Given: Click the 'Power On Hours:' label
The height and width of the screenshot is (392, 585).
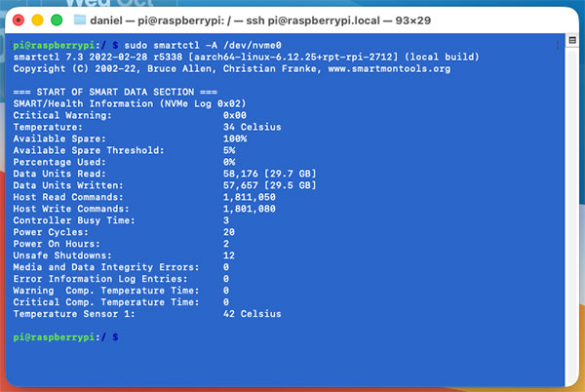Looking at the screenshot, I should [x=57, y=244].
